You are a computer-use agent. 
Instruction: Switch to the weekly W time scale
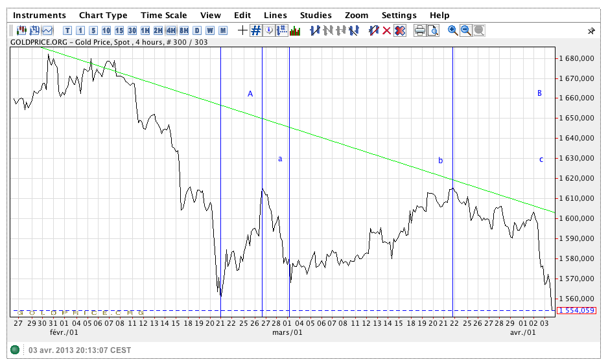210,30
